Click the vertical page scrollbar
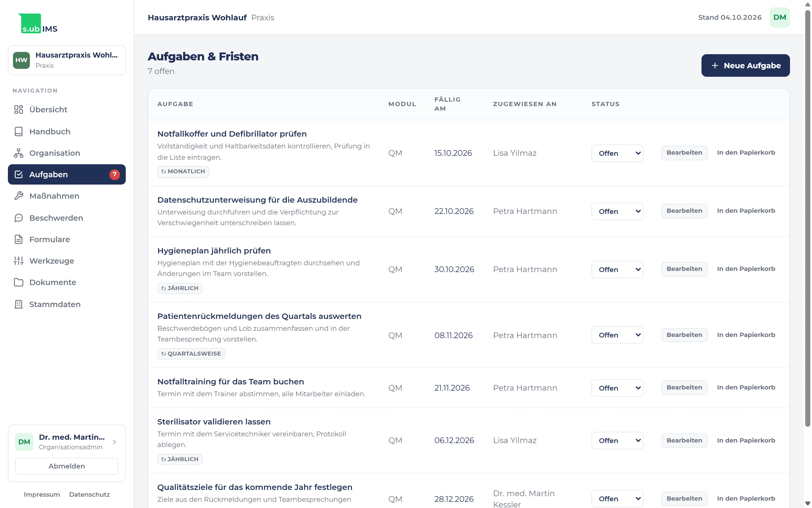The height and width of the screenshot is (508, 812). click(808, 218)
